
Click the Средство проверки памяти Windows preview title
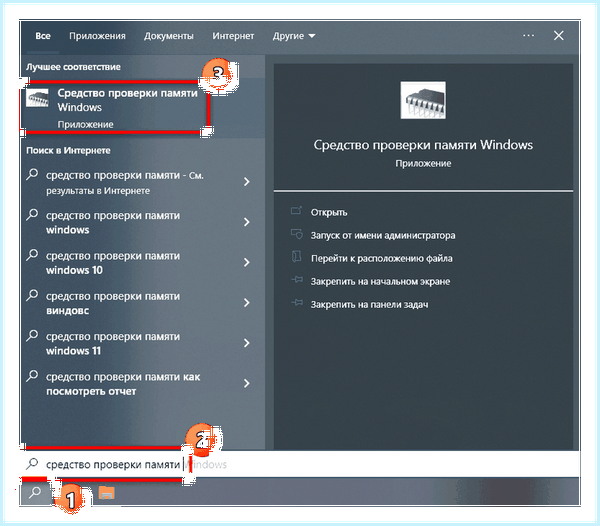423,145
